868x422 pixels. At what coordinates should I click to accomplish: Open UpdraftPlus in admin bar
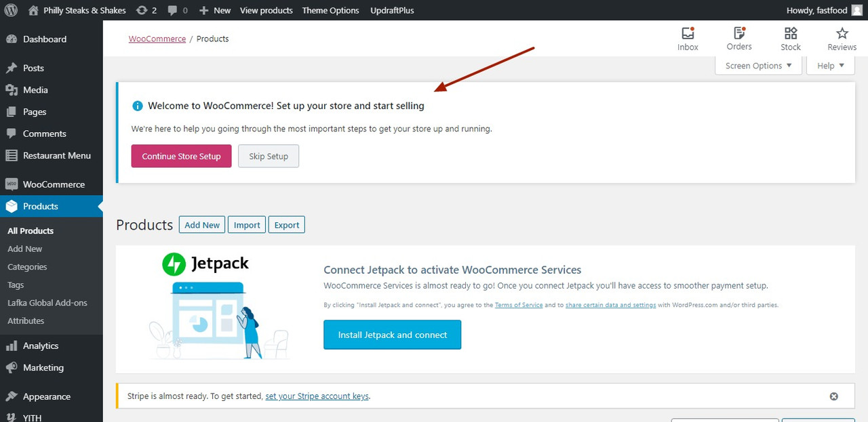(x=392, y=10)
